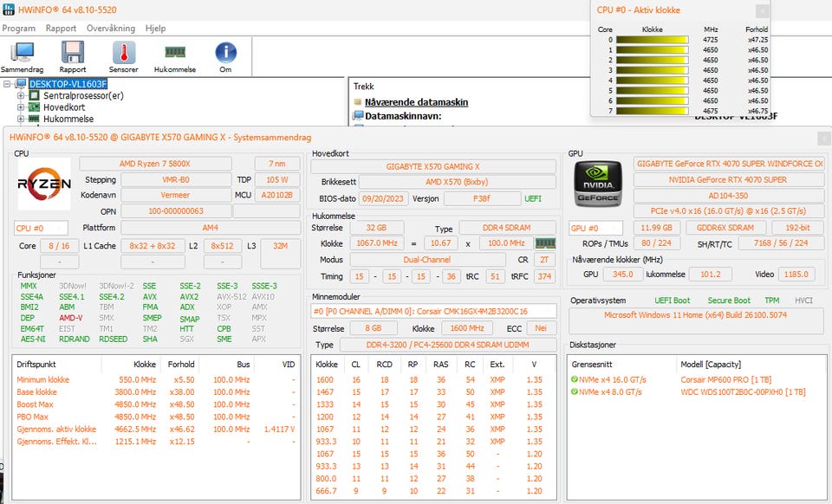The width and height of the screenshot is (832, 504).
Task: Click Core 0 clock bar
Action: [653, 40]
